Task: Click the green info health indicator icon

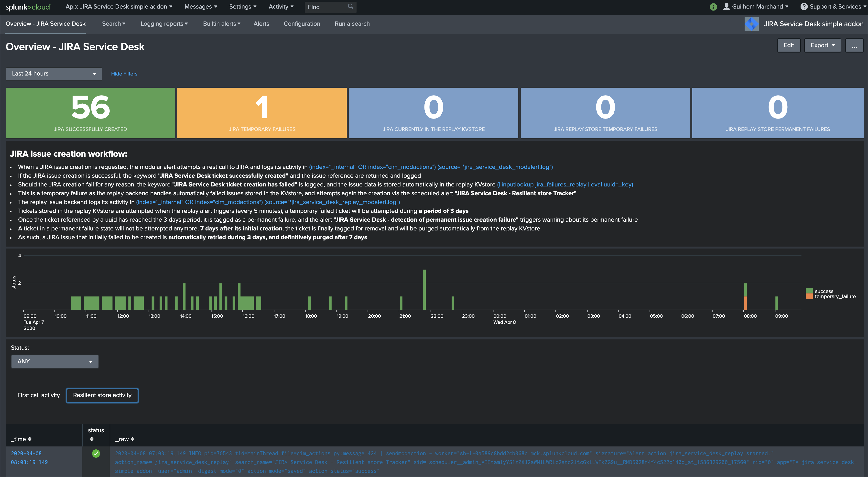Action: coord(713,7)
